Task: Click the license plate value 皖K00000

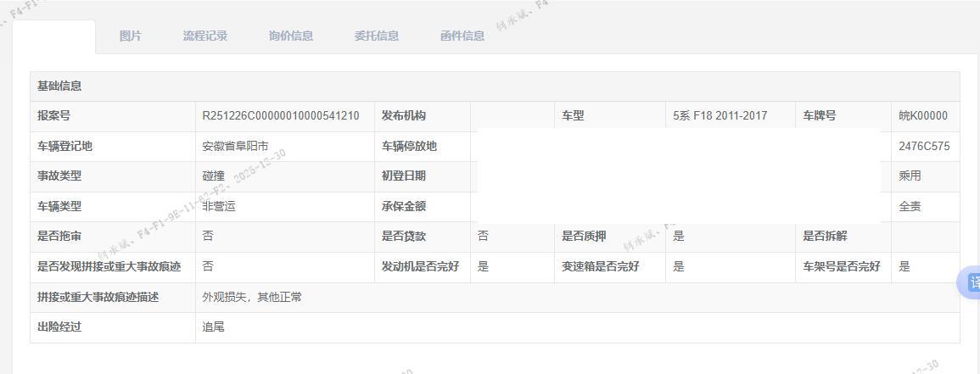Action: pyautogui.click(x=923, y=116)
